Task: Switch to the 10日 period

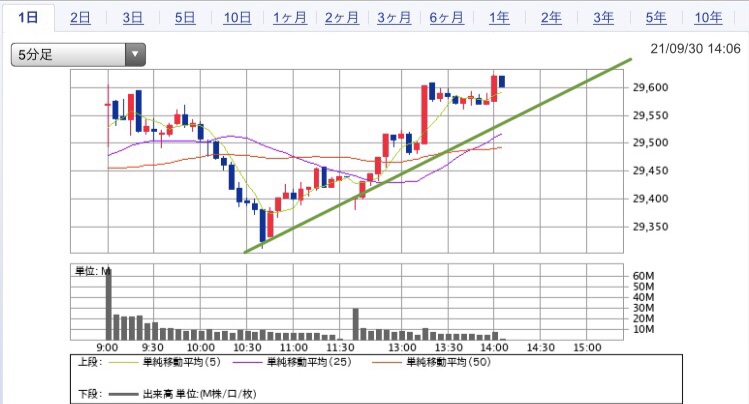Action: pos(237,18)
